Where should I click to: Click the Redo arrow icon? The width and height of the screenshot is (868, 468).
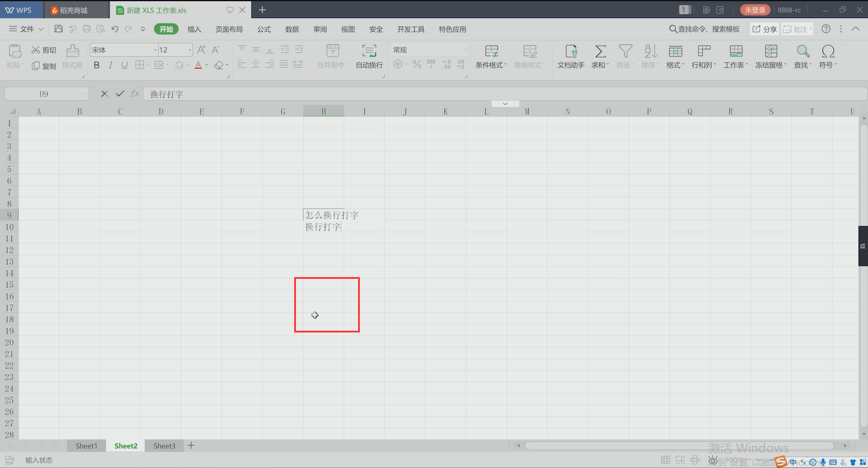point(128,29)
